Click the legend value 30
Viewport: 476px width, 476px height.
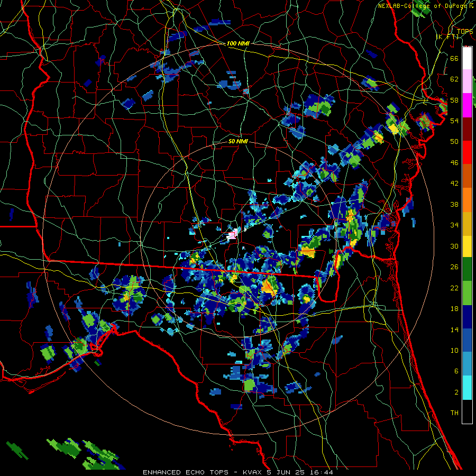pos(454,246)
